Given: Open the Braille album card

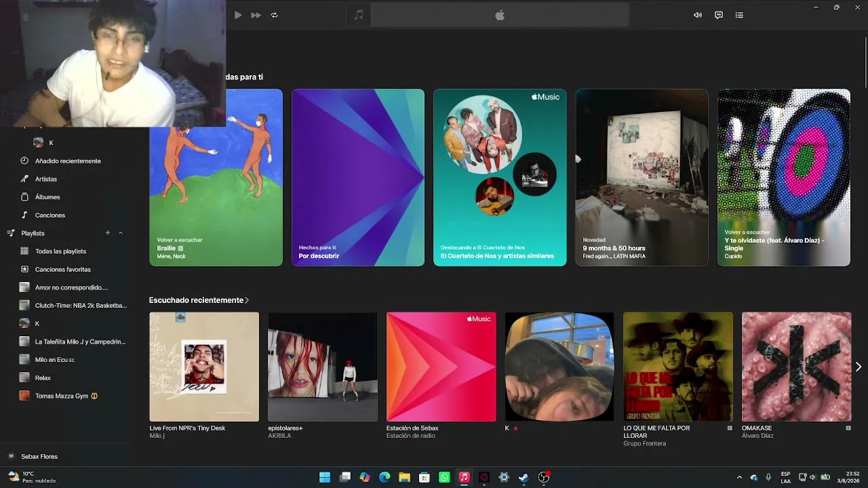Looking at the screenshot, I should (x=216, y=178).
